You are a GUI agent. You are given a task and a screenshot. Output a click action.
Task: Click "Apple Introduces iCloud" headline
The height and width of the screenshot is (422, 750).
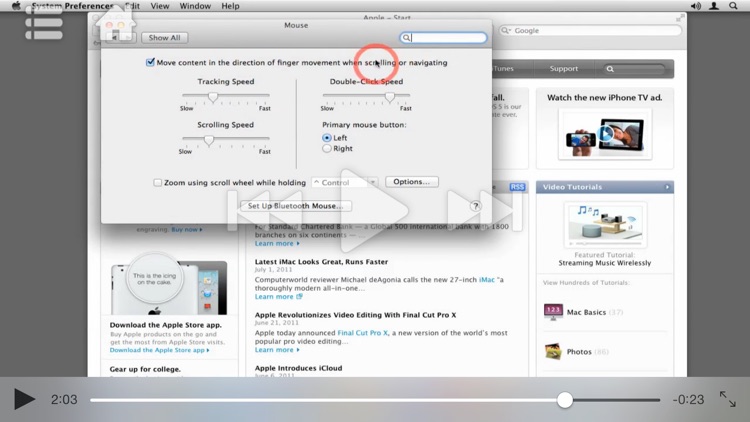tap(298, 368)
